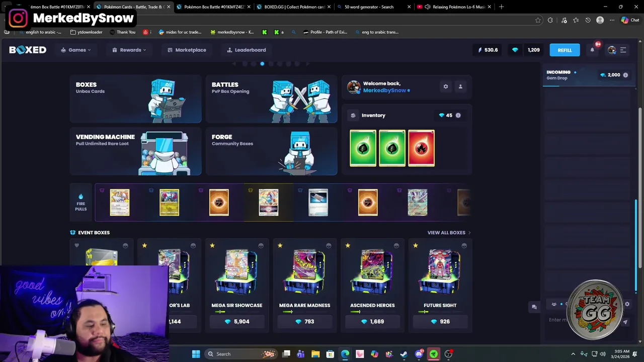Select the first green grass energy card
The height and width of the screenshot is (362, 644).
[x=363, y=148]
